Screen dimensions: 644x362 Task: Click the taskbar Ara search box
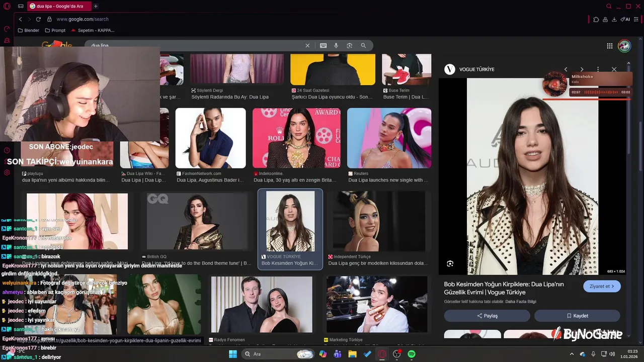tap(278, 354)
